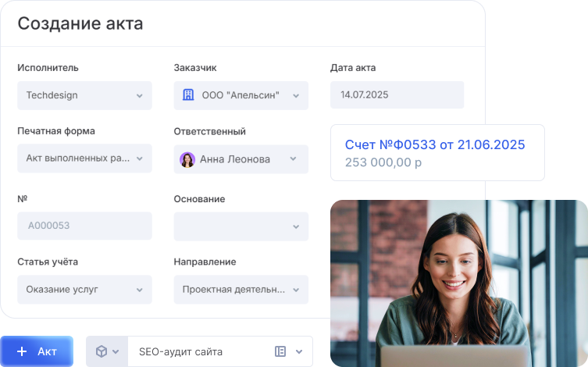Image resolution: width=588 pixels, height=367 pixels.
Task: Click the chevron at SEO-аудит field's end
Action: tap(299, 352)
